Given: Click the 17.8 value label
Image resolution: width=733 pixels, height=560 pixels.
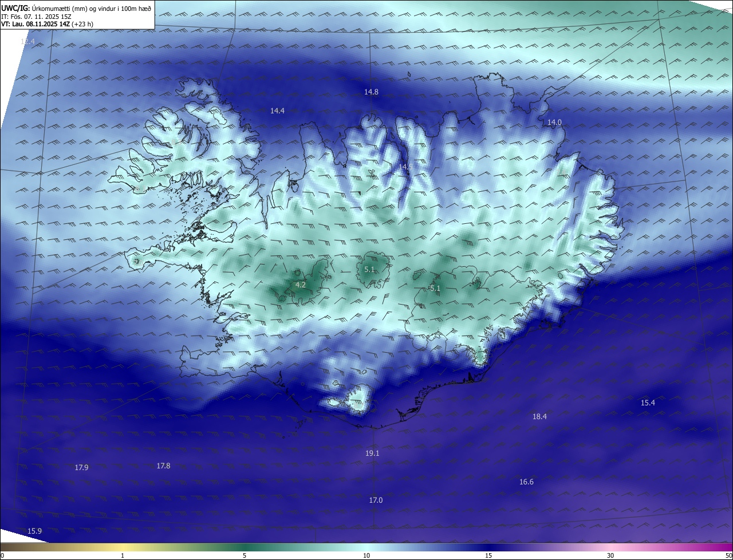Looking at the screenshot, I should [x=163, y=466].
